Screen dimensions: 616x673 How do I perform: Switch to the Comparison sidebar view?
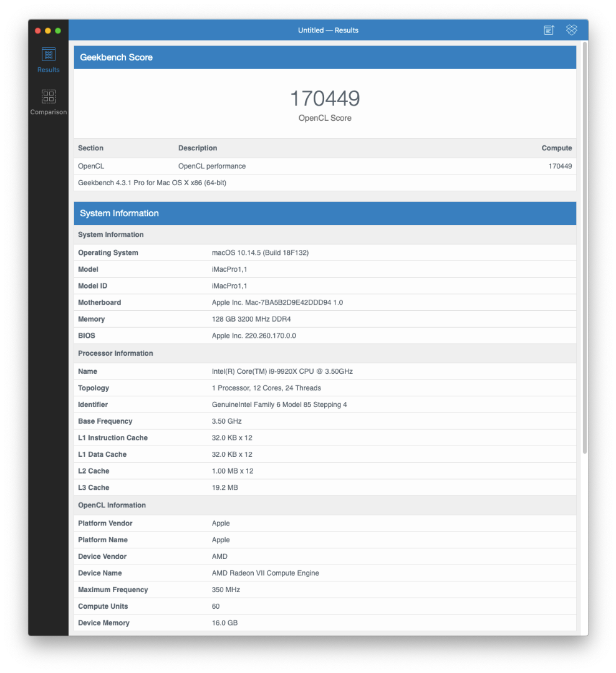tap(48, 102)
